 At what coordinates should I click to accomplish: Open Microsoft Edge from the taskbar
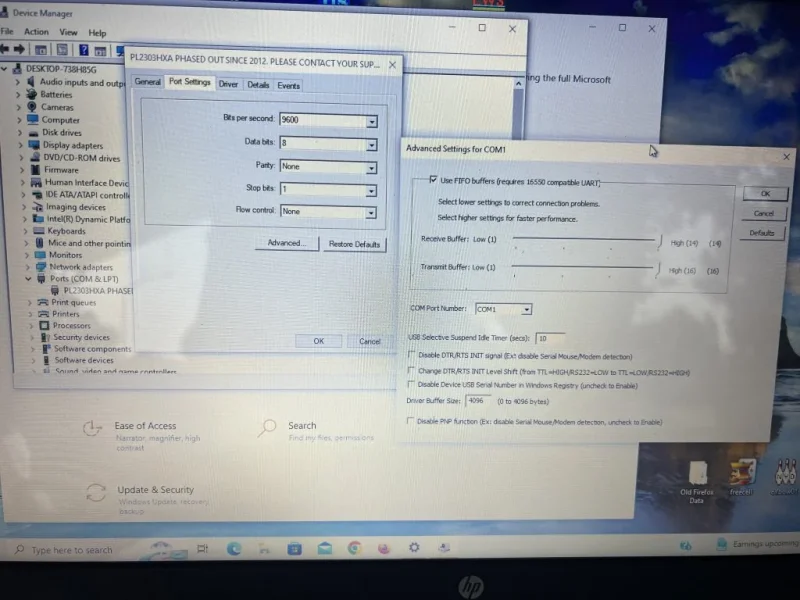pyautogui.click(x=234, y=548)
